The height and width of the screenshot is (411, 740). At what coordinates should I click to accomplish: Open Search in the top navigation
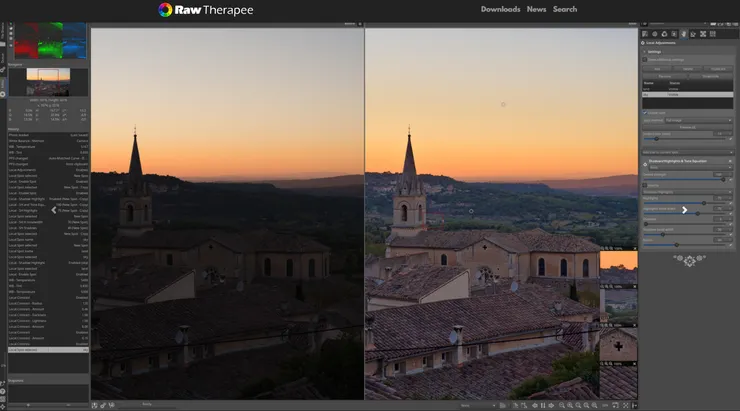point(565,9)
